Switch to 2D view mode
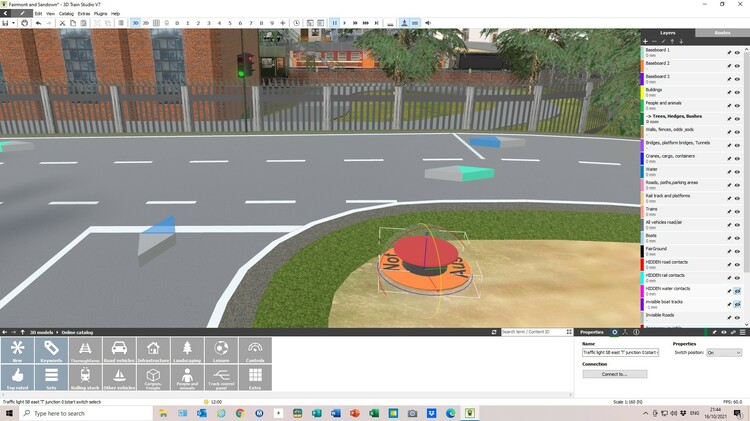Viewport: 750px width, 421px height. point(145,23)
